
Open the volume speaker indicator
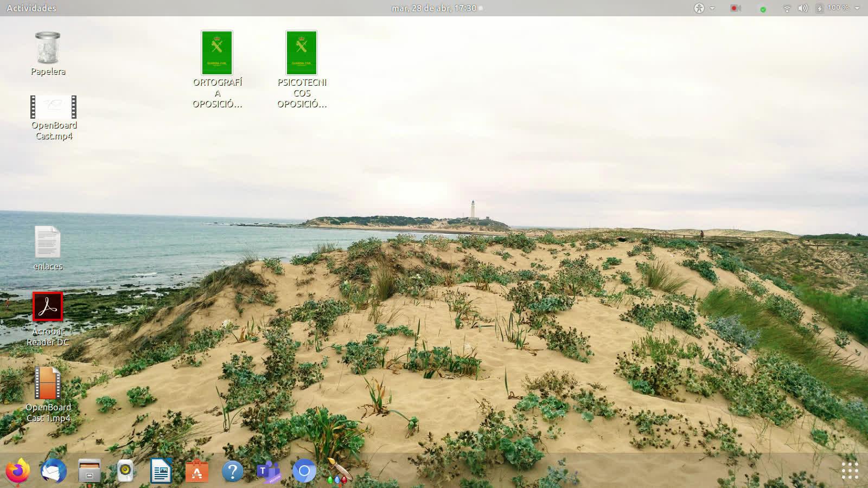(x=803, y=8)
